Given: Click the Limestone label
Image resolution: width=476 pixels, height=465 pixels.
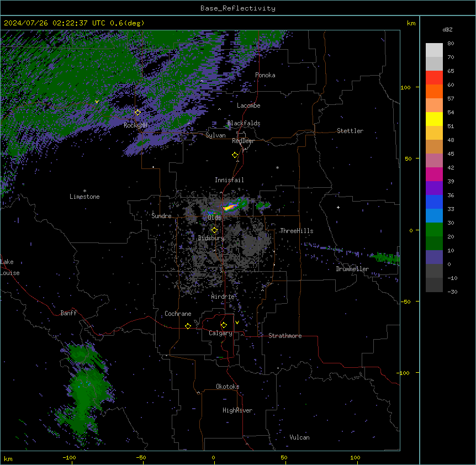Looking at the screenshot, I should [84, 197].
